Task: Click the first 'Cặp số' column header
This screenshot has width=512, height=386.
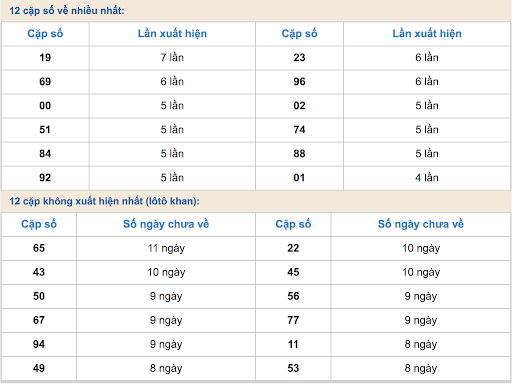Action: tap(45, 34)
